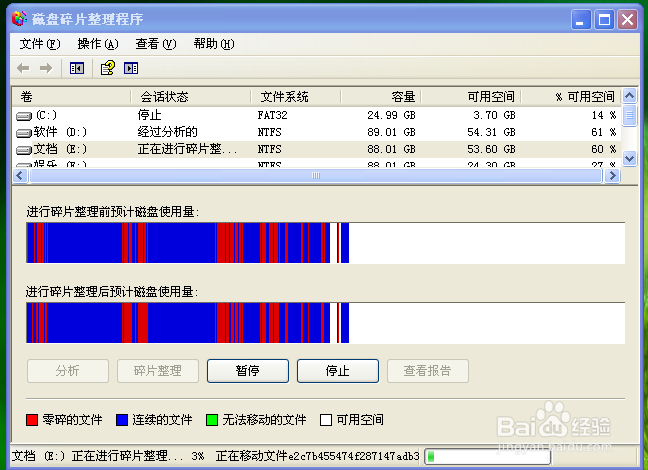Click the 经过分析的 status cell

pyautogui.click(x=167, y=132)
